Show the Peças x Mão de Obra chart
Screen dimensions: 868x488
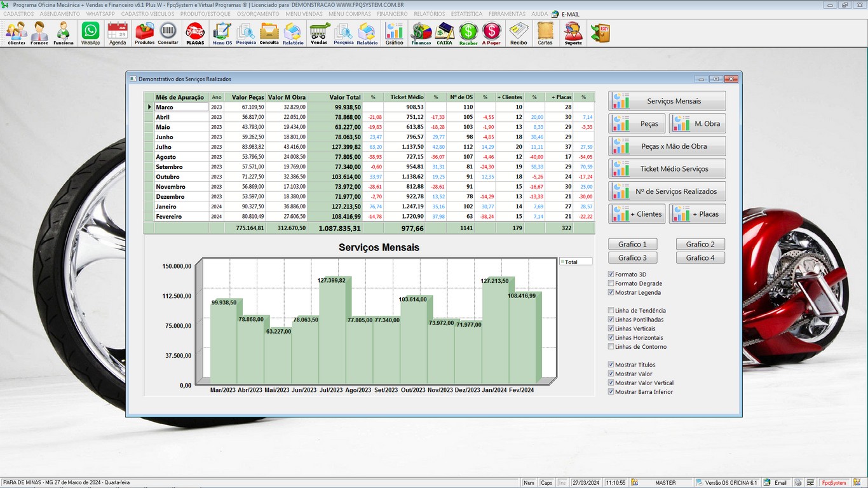(667, 146)
